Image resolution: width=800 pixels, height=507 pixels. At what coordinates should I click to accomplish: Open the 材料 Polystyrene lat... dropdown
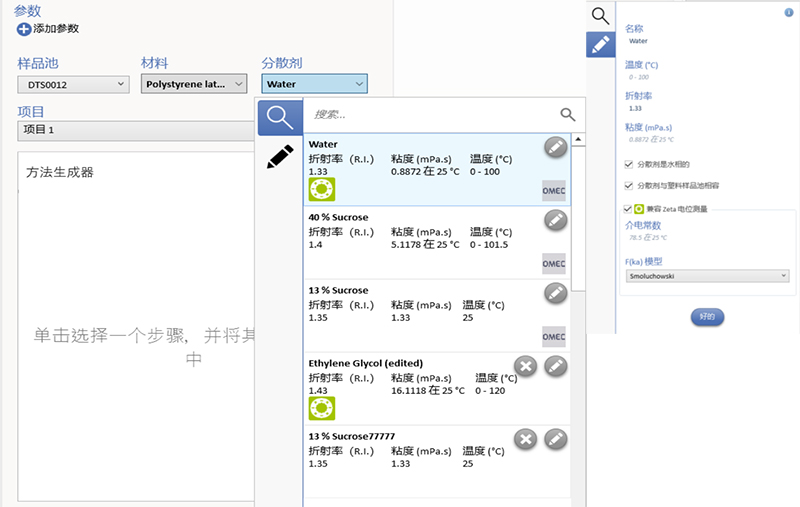194,84
